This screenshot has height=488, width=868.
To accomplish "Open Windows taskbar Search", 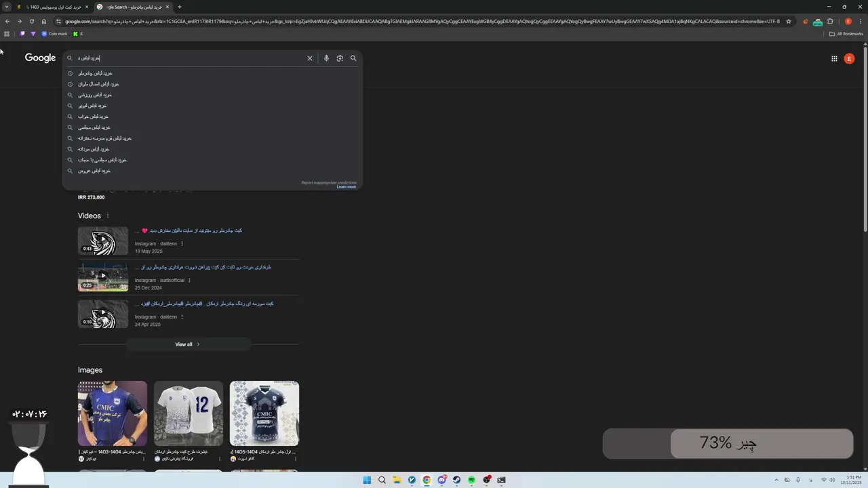I will point(382,480).
